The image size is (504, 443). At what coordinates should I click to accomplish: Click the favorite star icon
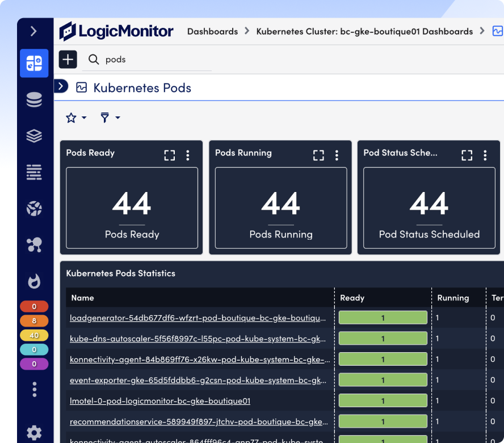[71, 118]
